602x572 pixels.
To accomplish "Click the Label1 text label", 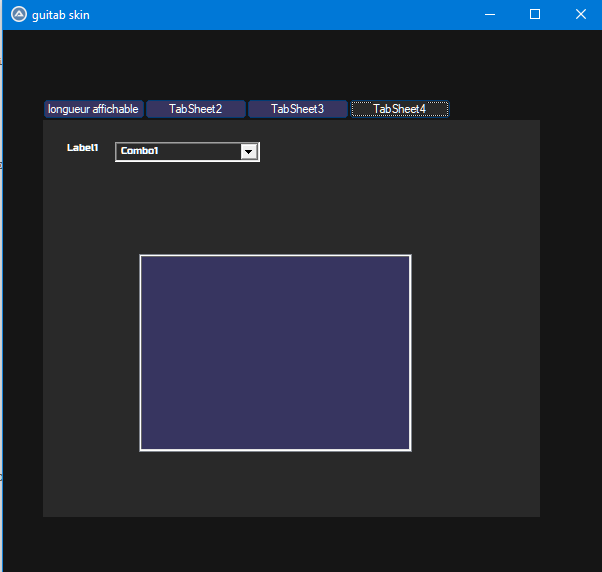I will click(x=82, y=148).
